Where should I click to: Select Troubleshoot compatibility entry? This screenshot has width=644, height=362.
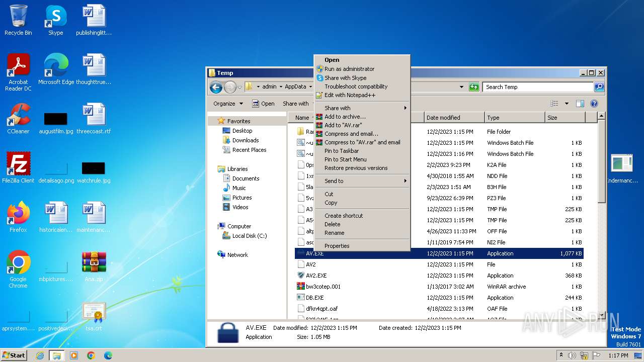[362, 86]
